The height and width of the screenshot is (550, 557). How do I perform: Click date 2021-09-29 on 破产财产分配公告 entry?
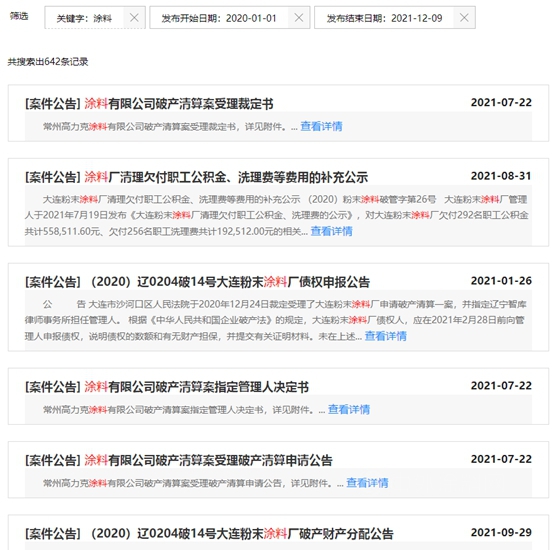(501, 533)
